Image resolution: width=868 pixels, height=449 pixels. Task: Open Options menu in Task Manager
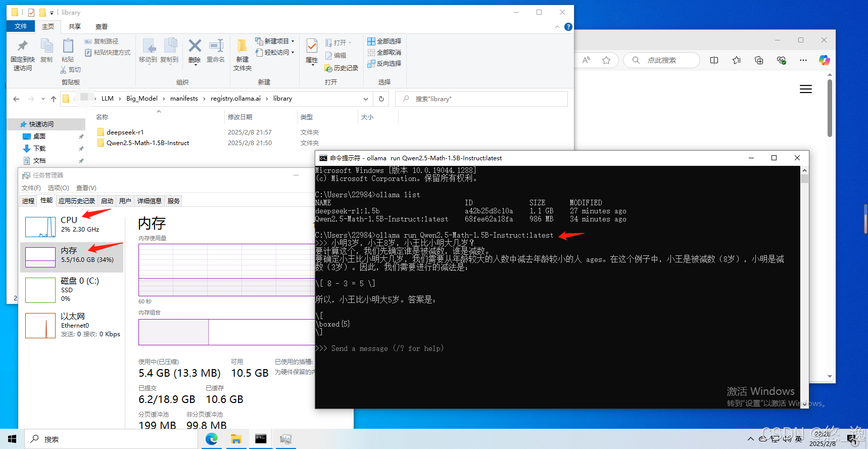[x=58, y=188]
